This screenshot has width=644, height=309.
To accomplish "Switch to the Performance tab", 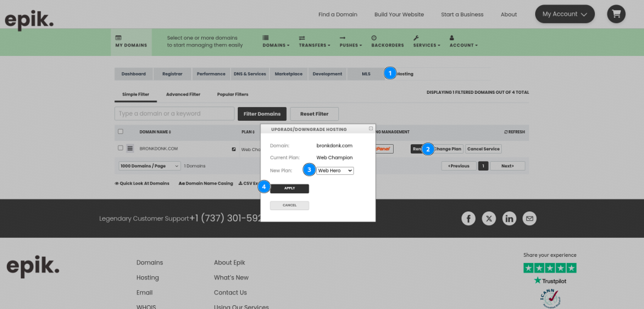I will [x=211, y=74].
